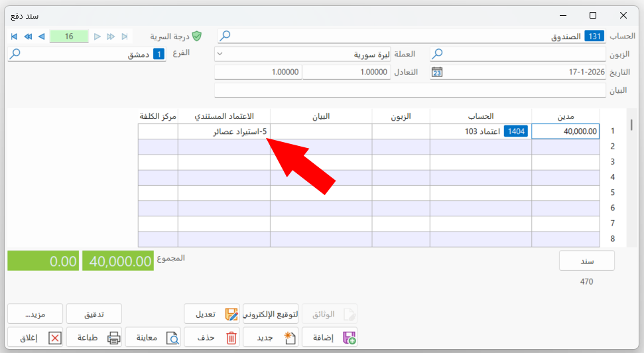Select the cell 5-استيراد عصائر
This screenshot has width=644, height=353.
tap(224, 131)
